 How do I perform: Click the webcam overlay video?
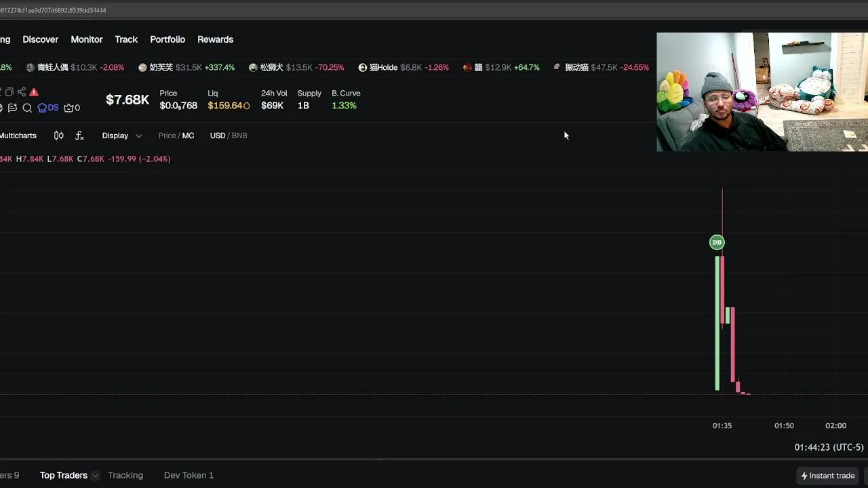[762, 91]
